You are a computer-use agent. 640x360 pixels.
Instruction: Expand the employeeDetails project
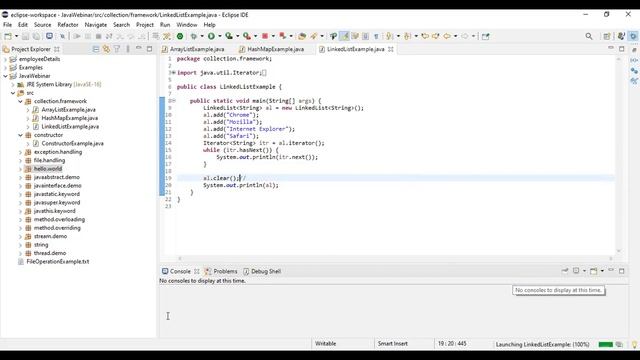[5, 59]
